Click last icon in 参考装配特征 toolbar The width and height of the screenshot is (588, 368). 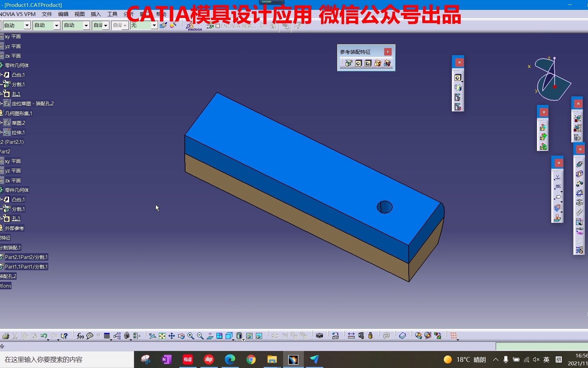pos(387,63)
